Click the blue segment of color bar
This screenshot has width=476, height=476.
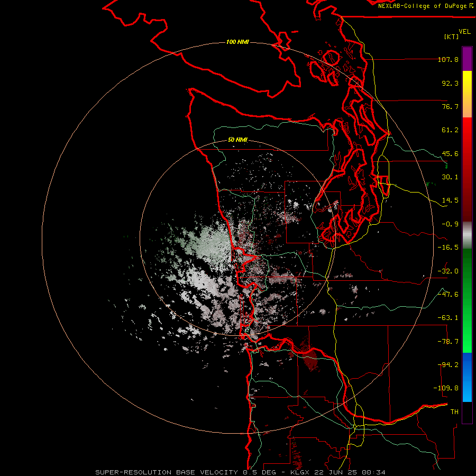coord(467,377)
